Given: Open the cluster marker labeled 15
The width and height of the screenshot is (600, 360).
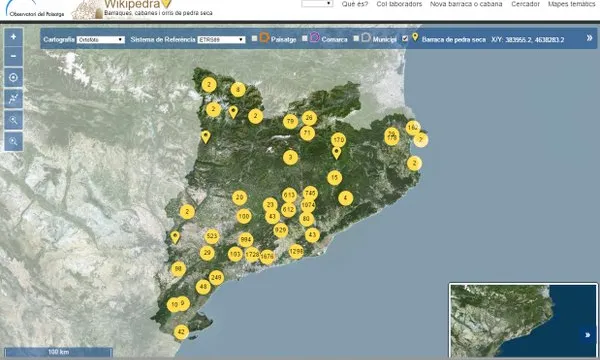Looking at the screenshot, I should click(x=334, y=178).
